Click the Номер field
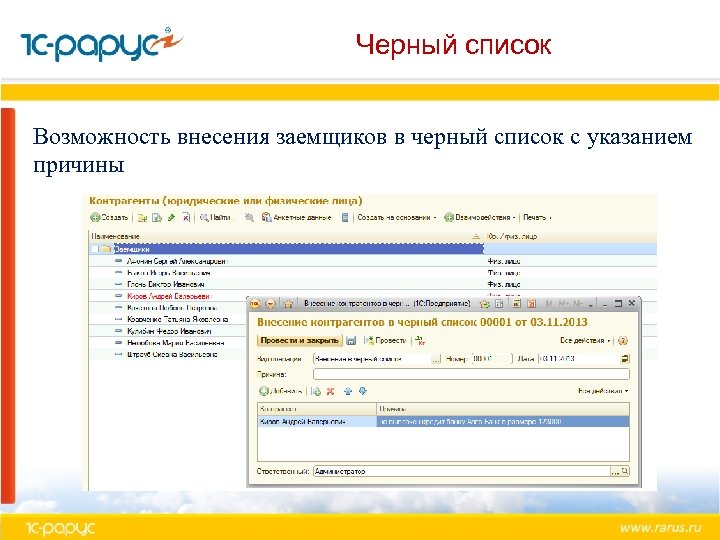 pyautogui.click(x=491, y=359)
